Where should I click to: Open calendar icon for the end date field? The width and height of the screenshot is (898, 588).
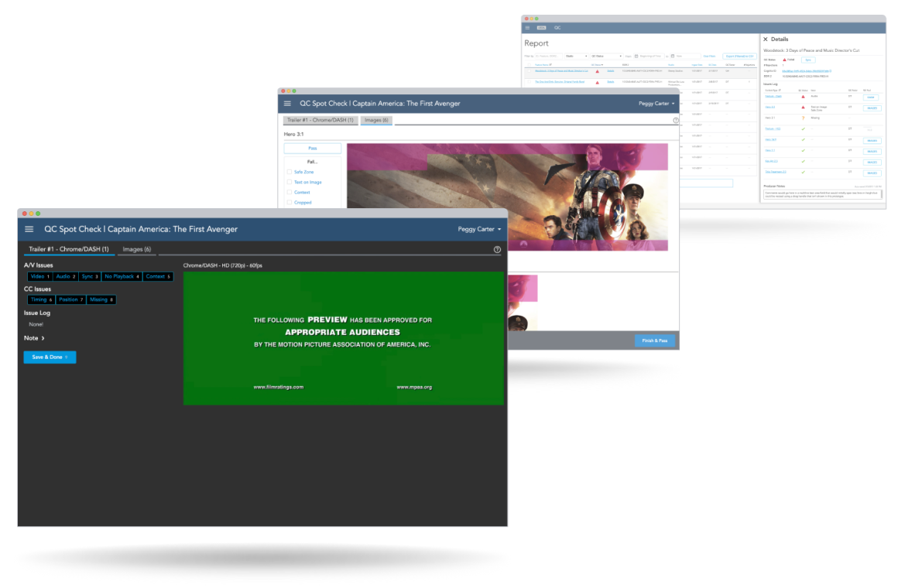coord(673,56)
